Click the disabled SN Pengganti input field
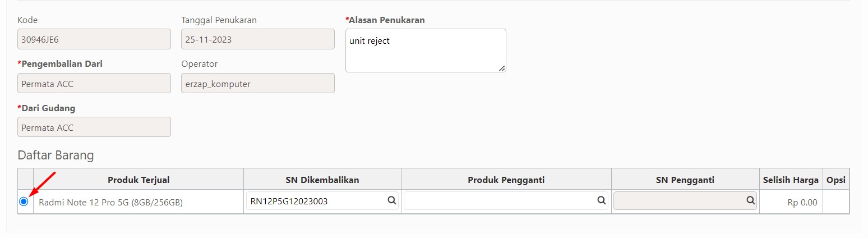This screenshot has height=238, width=868. point(685,201)
